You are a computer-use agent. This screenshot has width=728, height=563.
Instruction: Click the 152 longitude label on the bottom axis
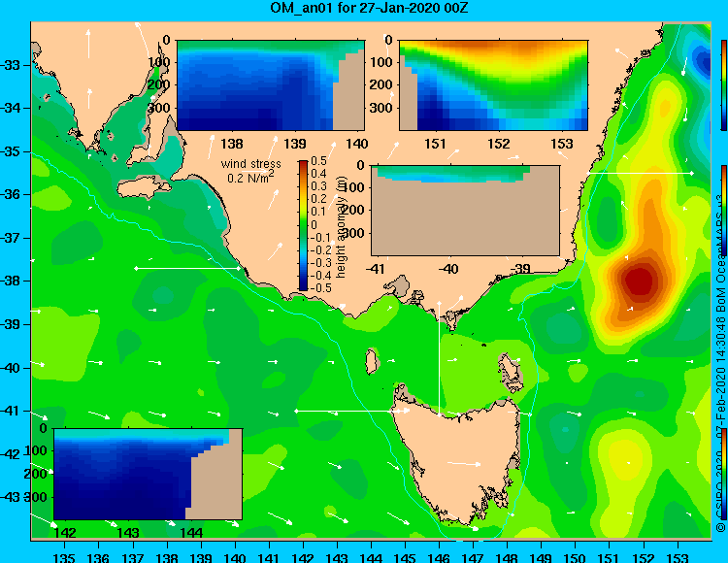click(643, 557)
